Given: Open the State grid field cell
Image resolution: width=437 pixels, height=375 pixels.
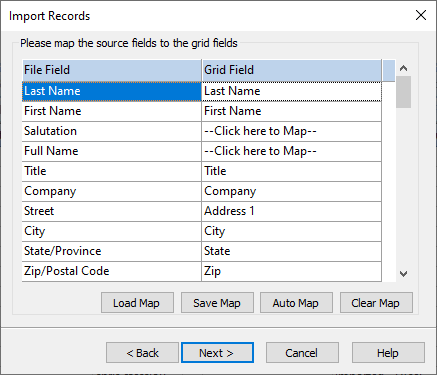Looking at the screenshot, I should coord(292,251).
